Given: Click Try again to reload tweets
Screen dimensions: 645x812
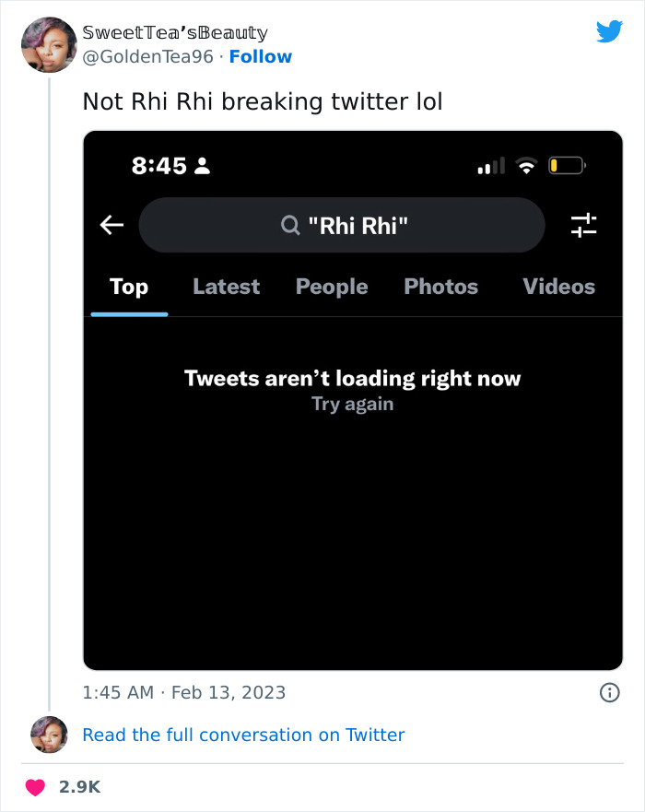Looking at the screenshot, I should pos(353,403).
